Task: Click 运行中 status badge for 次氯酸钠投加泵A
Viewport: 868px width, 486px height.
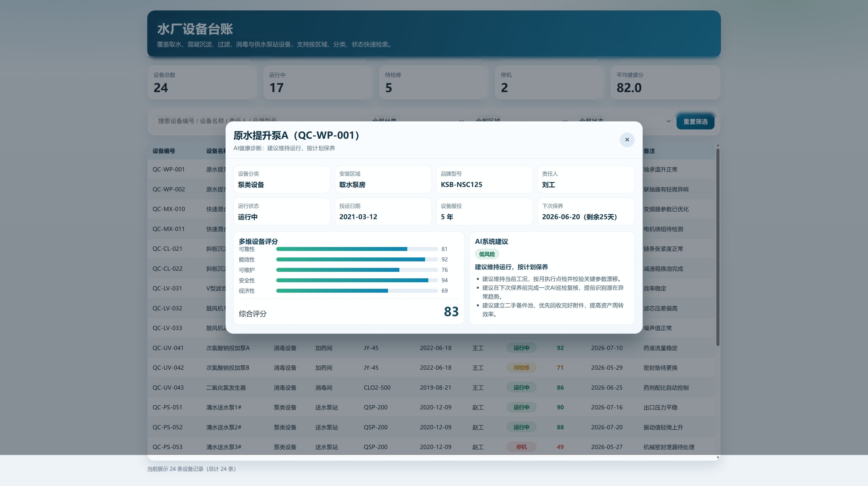Action: 521,348
